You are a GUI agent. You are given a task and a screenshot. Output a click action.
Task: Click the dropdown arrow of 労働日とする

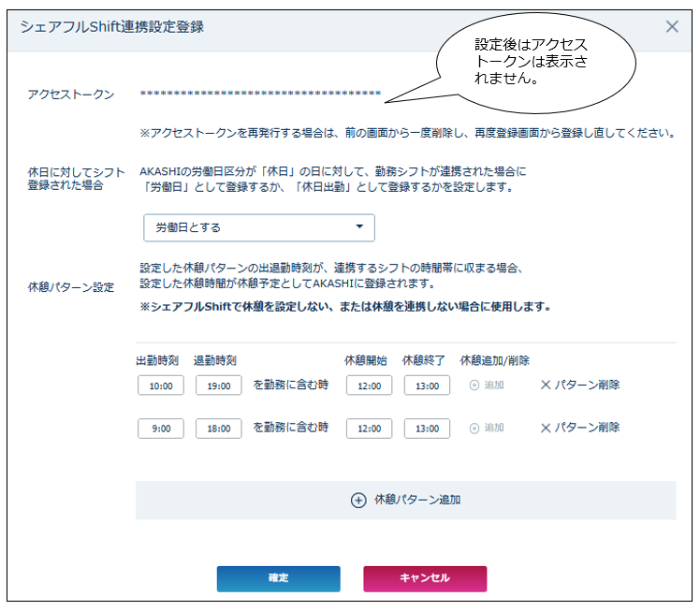[x=359, y=227]
